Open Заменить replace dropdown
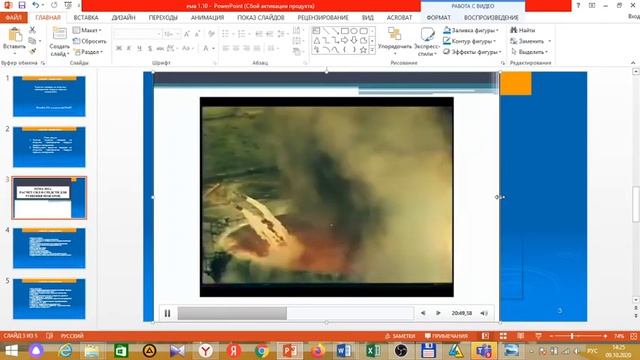This screenshot has width=640, height=360. 531,41
